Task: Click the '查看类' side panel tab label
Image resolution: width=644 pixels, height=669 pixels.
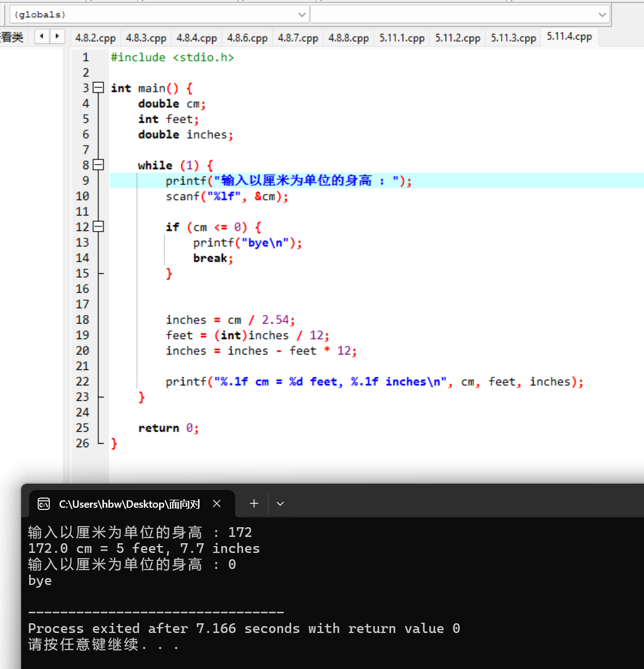Action: click(11, 37)
